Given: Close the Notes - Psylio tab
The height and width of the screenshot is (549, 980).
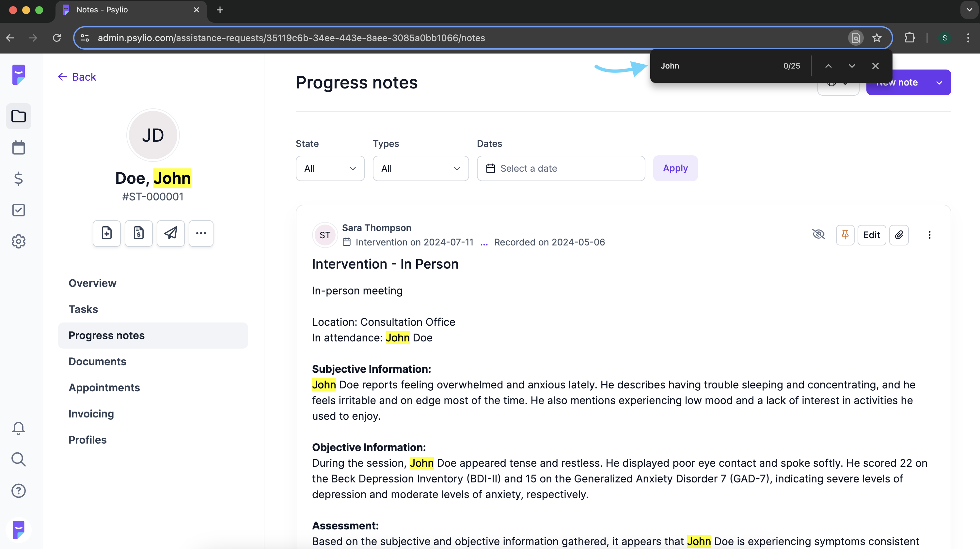Looking at the screenshot, I should (196, 10).
